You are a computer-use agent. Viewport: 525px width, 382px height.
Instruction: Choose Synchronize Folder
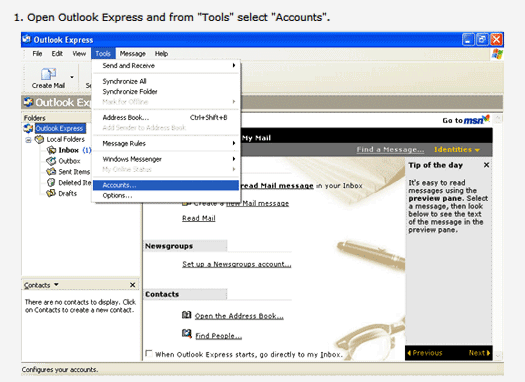coord(166,91)
